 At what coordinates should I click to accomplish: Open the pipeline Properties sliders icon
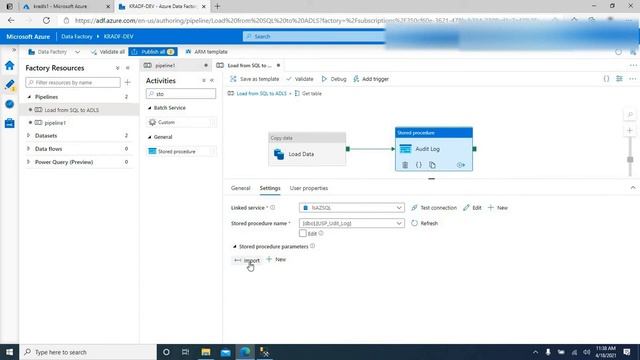click(x=620, y=79)
